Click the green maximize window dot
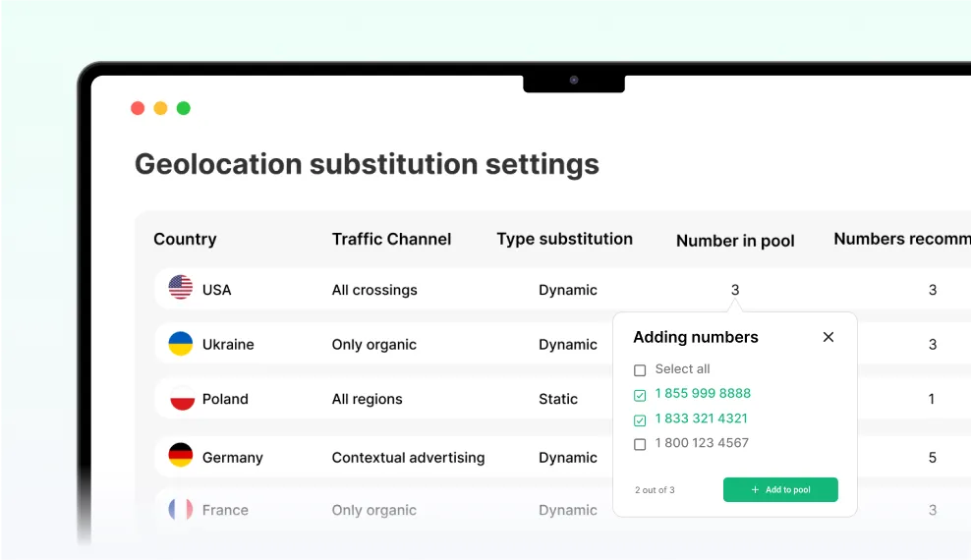The image size is (971, 560). [x=183, y=108]
